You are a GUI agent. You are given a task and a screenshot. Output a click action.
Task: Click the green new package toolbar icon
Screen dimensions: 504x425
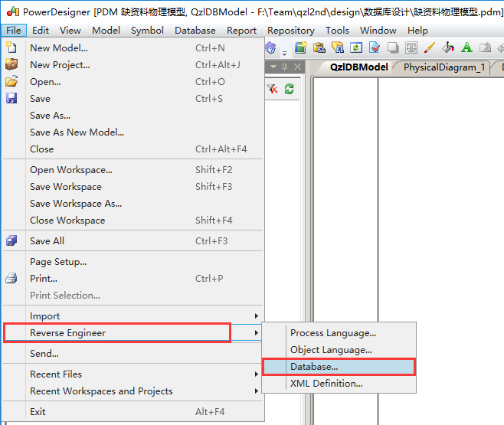click(x=301, y=47)
